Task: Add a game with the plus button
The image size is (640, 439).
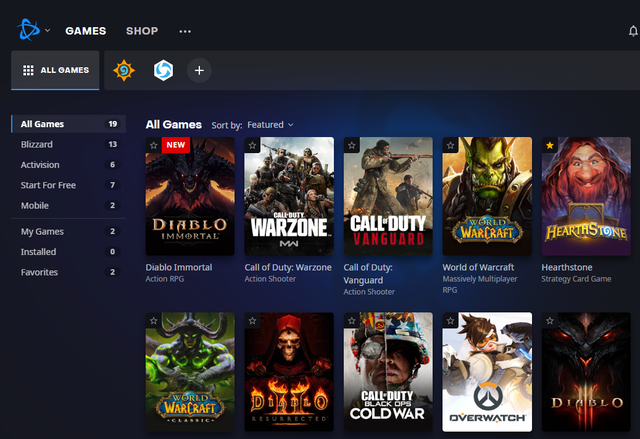Action: (199, 71)
